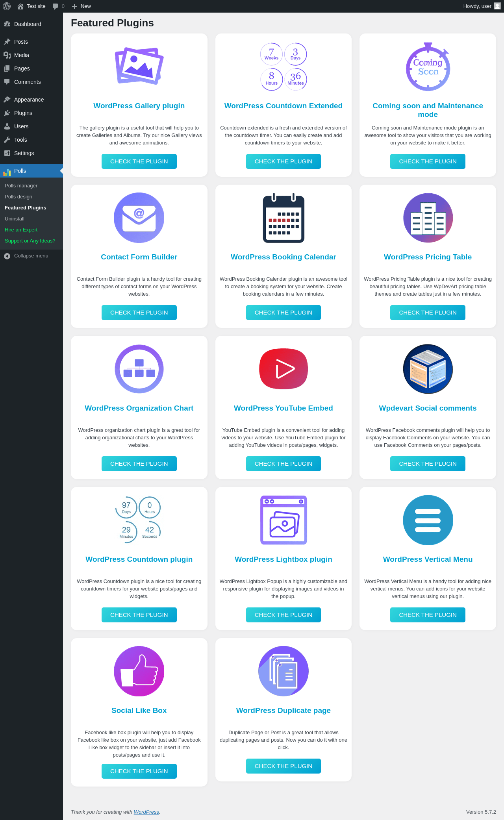Click the Posts pushpin icon
The width and height of the screenshot is (504, 820).
pos(7,42)
